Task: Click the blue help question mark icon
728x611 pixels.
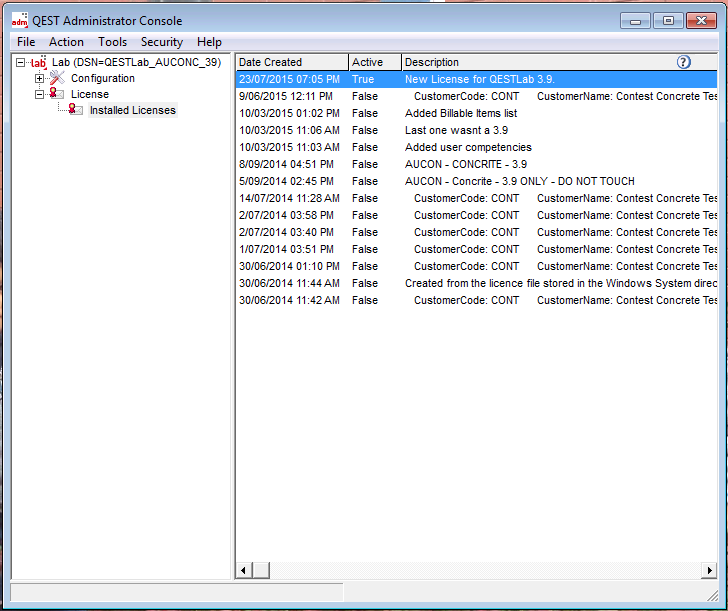Action: [684, 62]
